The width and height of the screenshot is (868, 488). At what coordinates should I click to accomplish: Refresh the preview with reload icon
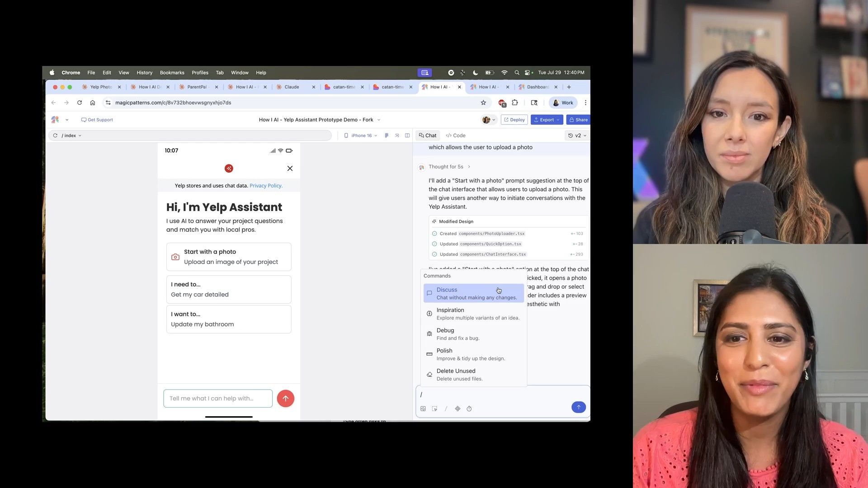55,136
